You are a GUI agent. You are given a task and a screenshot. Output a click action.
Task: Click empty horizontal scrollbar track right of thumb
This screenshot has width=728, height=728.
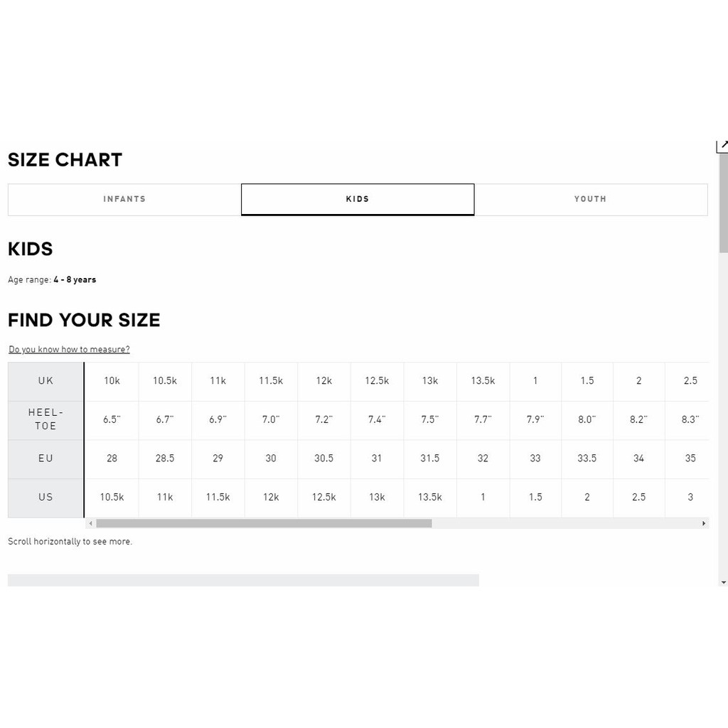565,523
